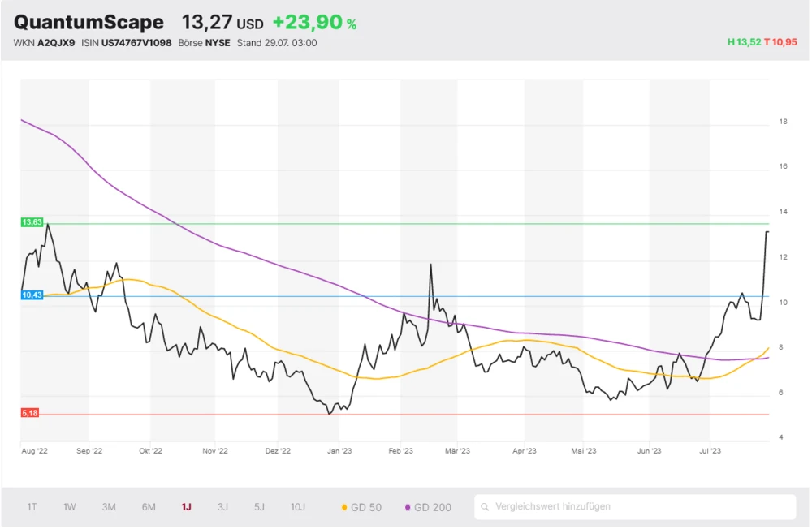Click the red 5,18 low price marker
The image size is (812, 529).
30,413
